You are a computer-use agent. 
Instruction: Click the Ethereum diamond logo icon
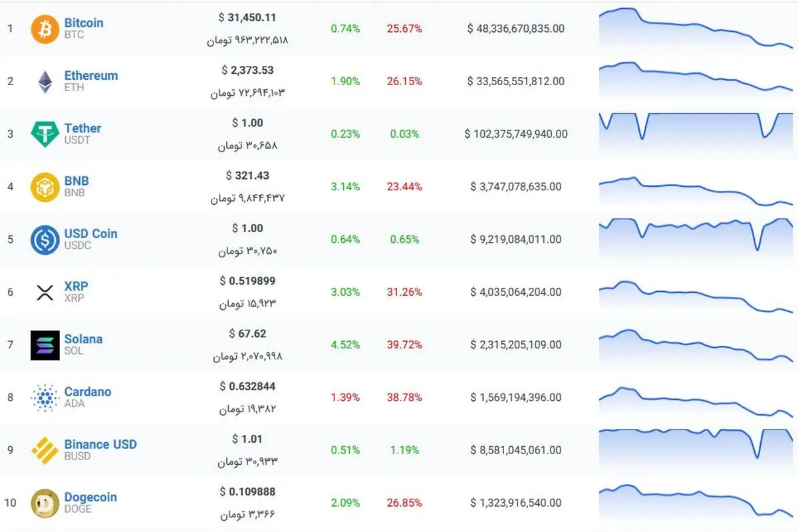45,81
